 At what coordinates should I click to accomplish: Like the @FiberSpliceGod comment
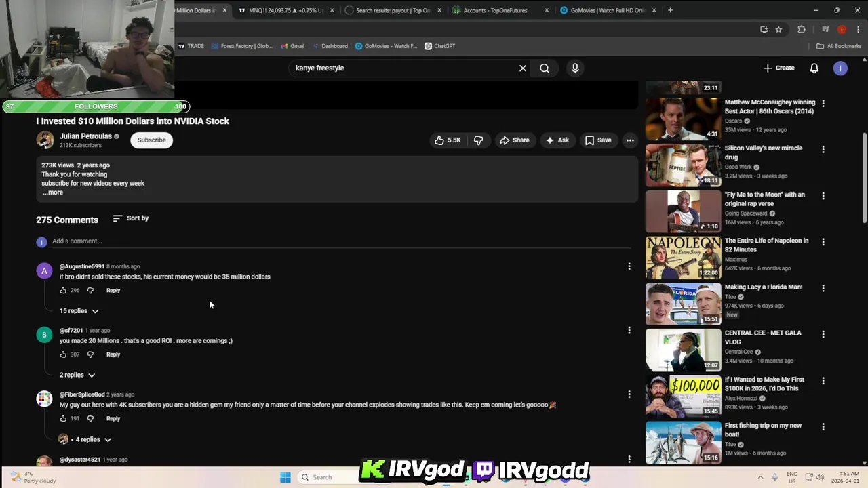(63, 419)
